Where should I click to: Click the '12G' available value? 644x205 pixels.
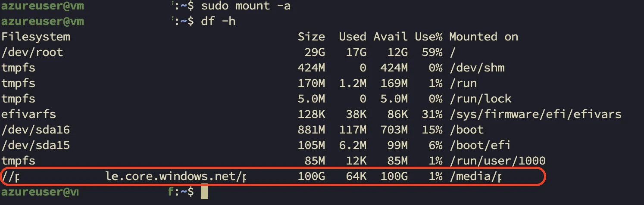[397, 53]
